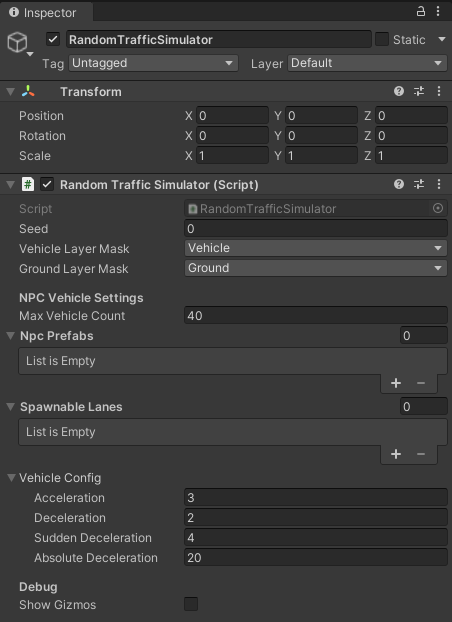Enable the Show Gizmos checkbox
The height and width of the screenshot is (622, 452).
click(191, 604)
